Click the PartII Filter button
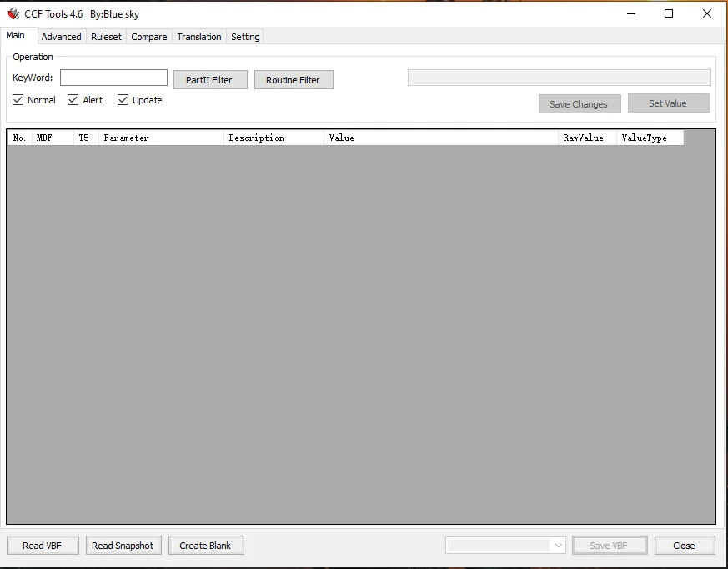Screen dimensions: 728x569 pyautogui.click(x=209, y=80)
